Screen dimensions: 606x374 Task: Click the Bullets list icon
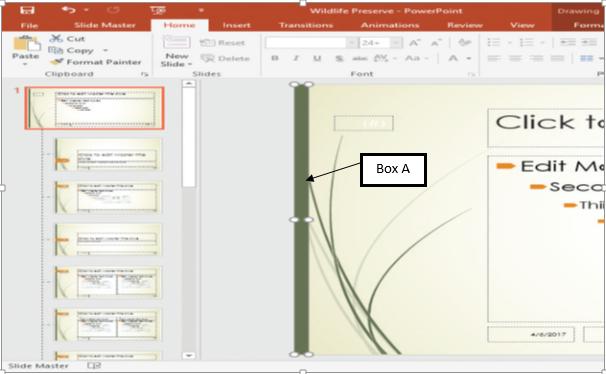(x=494, y=42)
